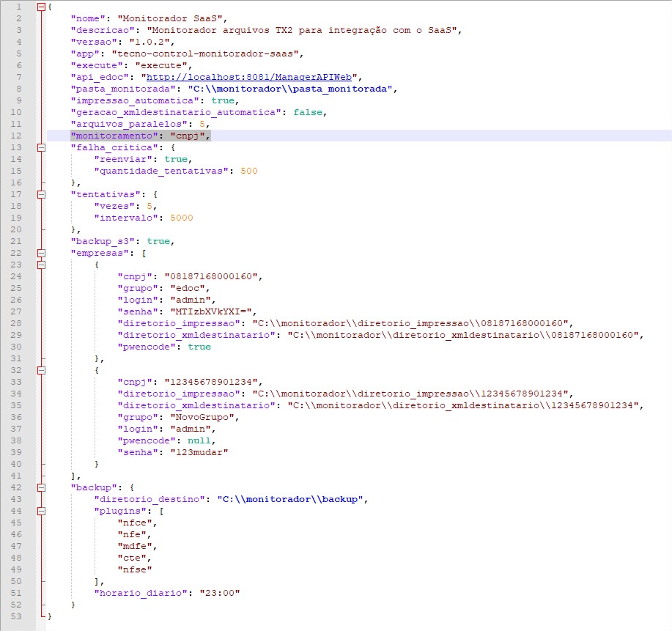This screenshot has height=631, width=672.
Task: Click the false value of "geracao_xmldestinatario_automatica"
Action: coord(308,112)
